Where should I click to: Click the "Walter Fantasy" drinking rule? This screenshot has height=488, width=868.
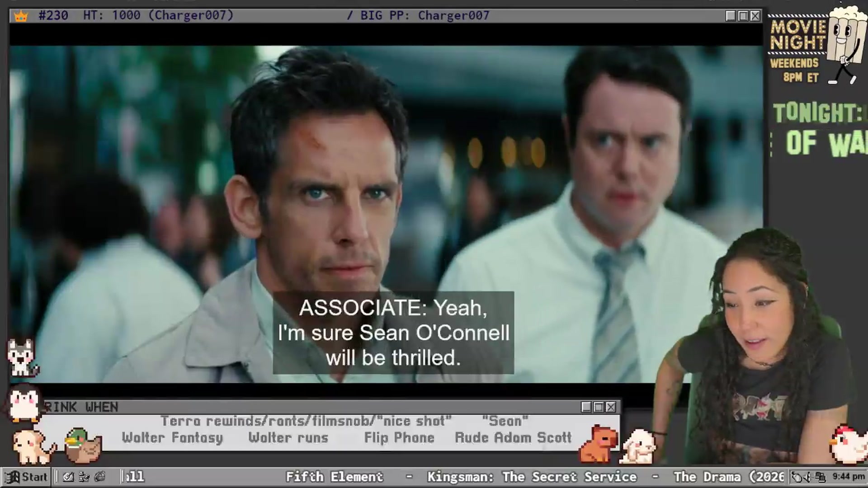click(x=172, y=437)
